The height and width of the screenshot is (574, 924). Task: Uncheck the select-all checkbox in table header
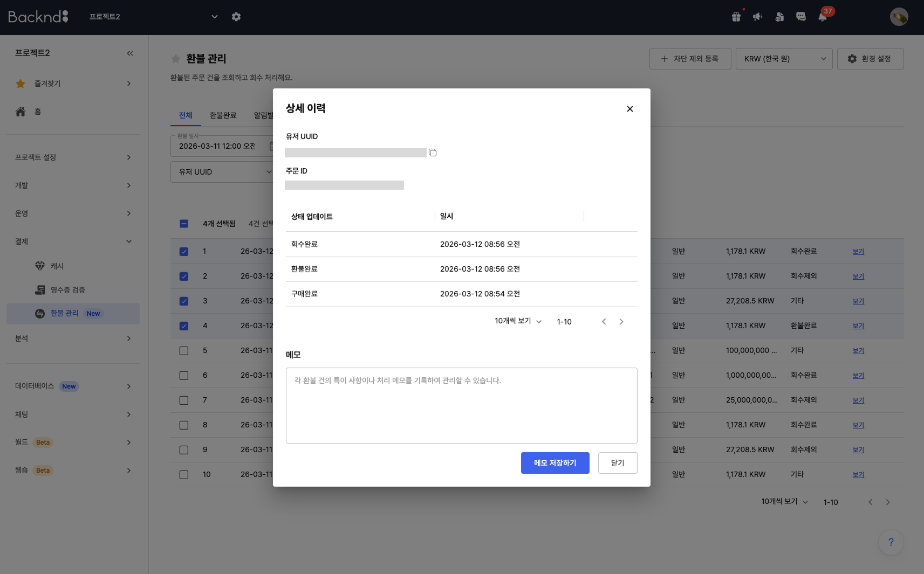tap(184, 224)
